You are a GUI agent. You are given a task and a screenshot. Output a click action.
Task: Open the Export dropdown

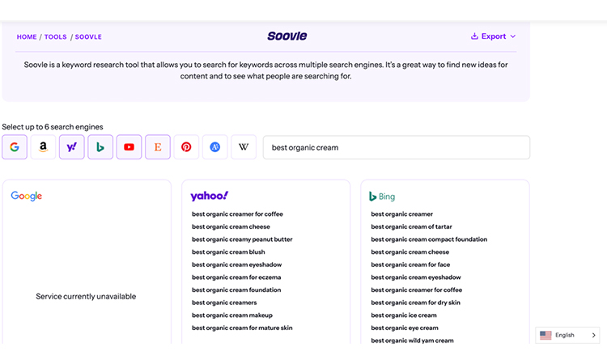493,36
